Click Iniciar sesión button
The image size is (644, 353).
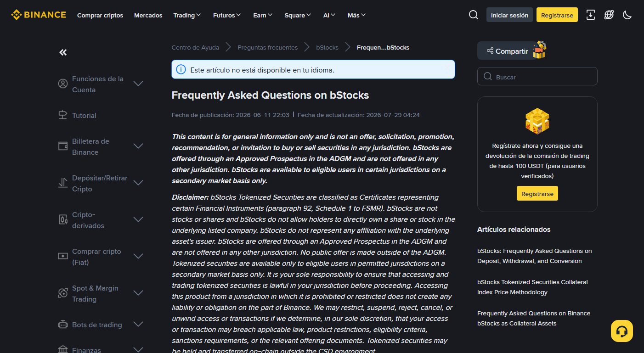coord(509,15)
